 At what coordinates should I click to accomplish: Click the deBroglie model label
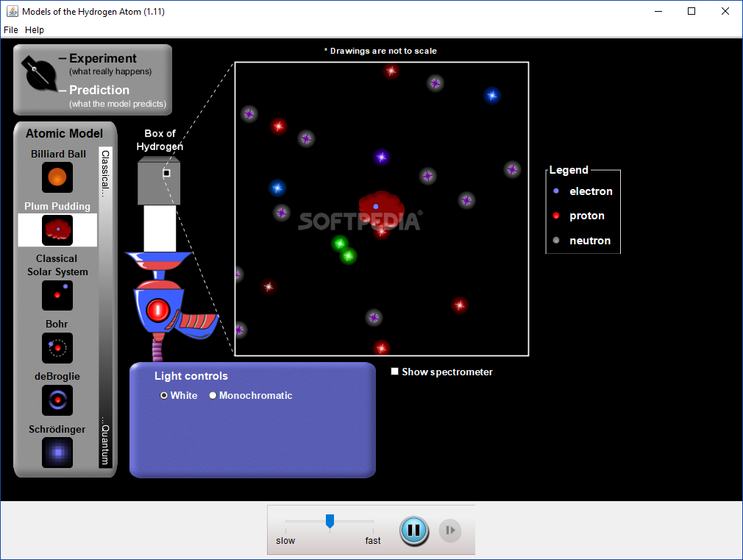(57, 377)
